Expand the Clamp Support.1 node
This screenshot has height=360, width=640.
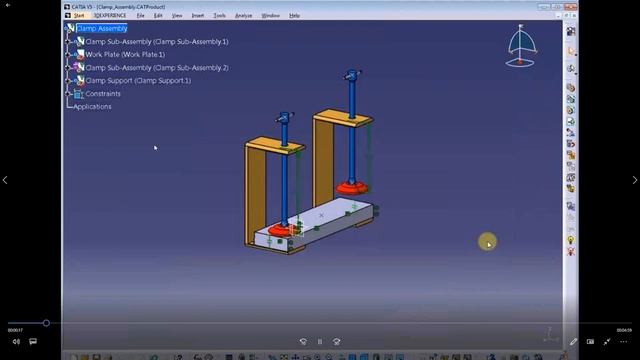tap(68, 81)
